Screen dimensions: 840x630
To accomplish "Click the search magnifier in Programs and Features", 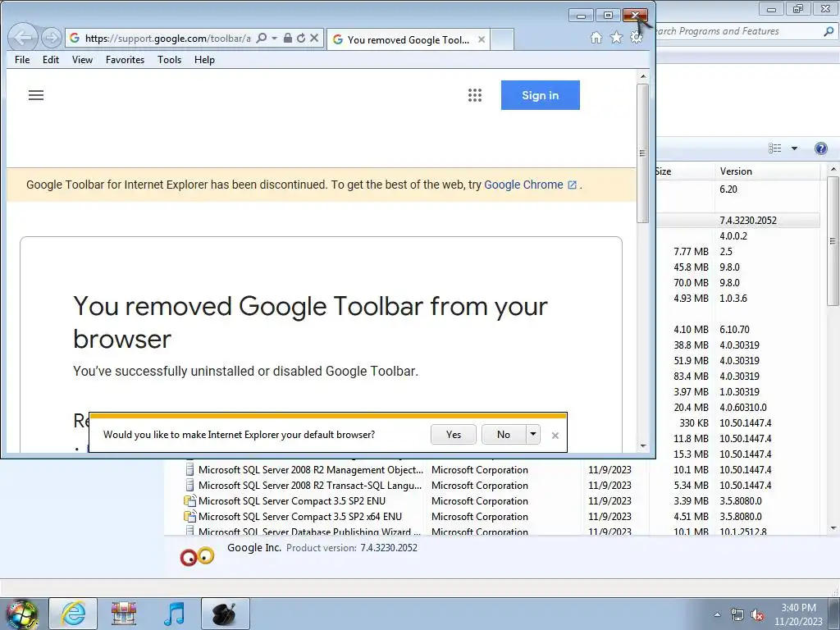I will (x=829, y=31).
